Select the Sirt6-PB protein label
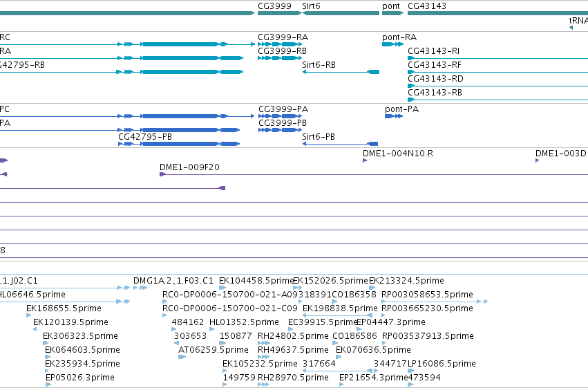The width and height of the screenshot is (588, 388). 319,137
